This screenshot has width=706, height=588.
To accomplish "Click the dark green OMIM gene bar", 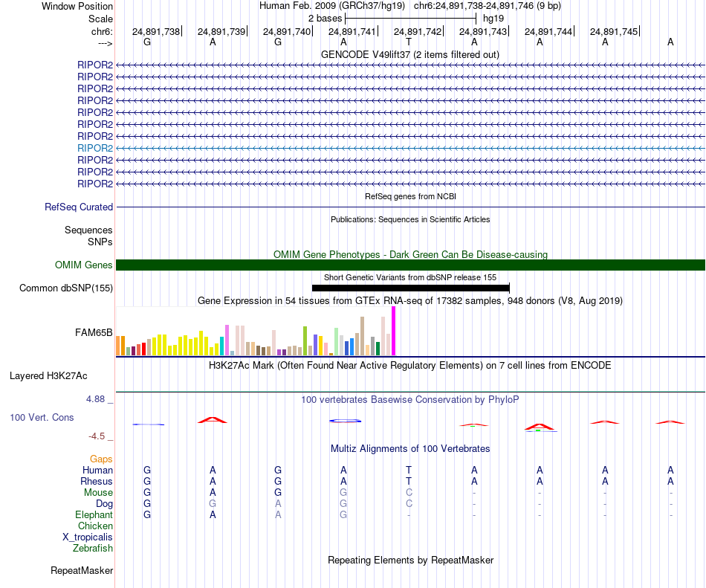I will (410, 265).
